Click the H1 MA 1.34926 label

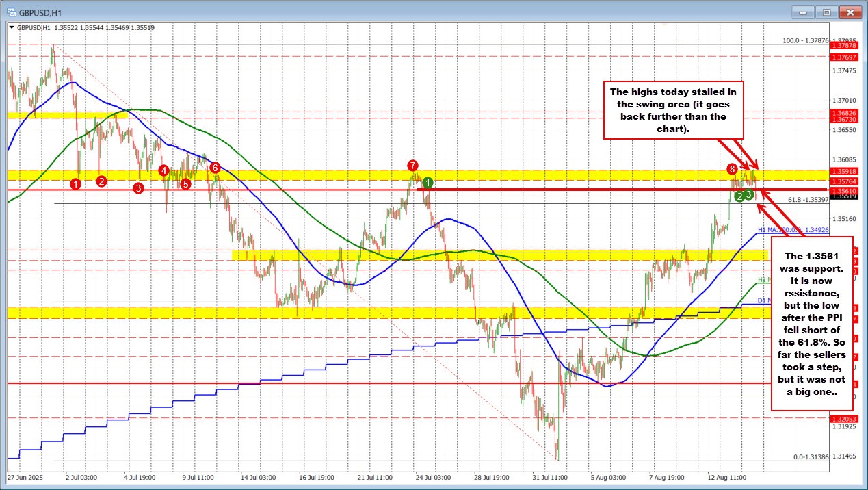point(793,231)
